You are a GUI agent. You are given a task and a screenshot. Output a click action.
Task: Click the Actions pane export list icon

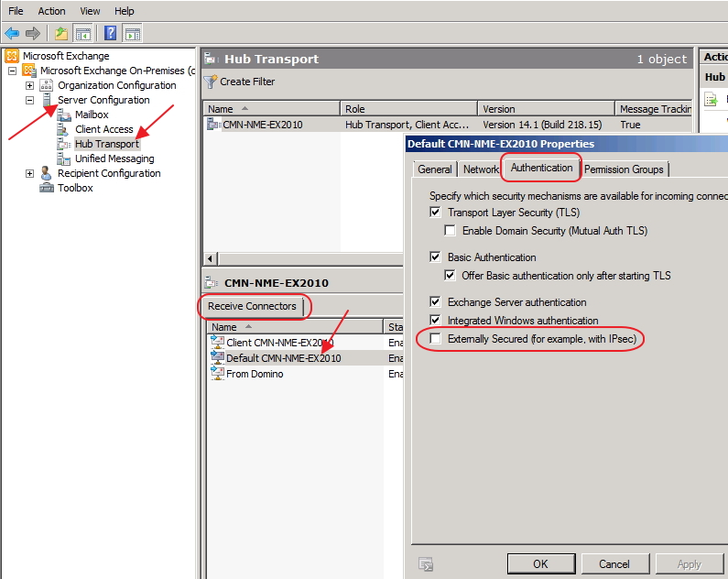(x=711, y=99)
